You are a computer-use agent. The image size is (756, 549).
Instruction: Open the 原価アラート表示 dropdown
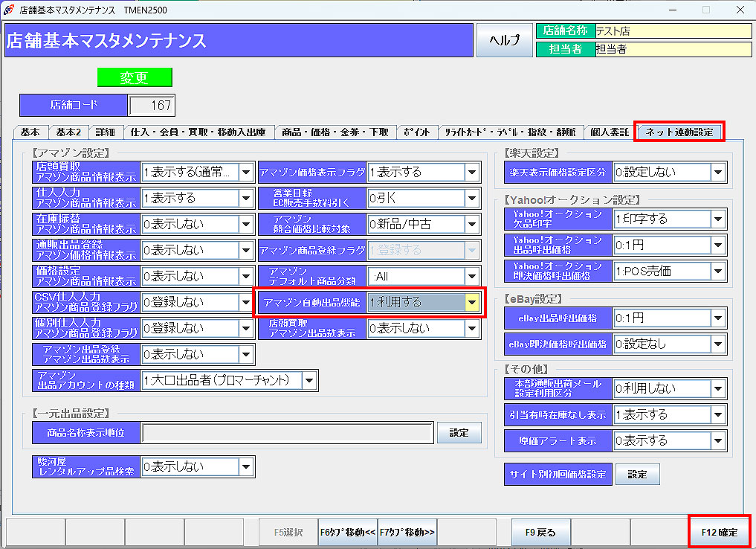coord(717,440)
